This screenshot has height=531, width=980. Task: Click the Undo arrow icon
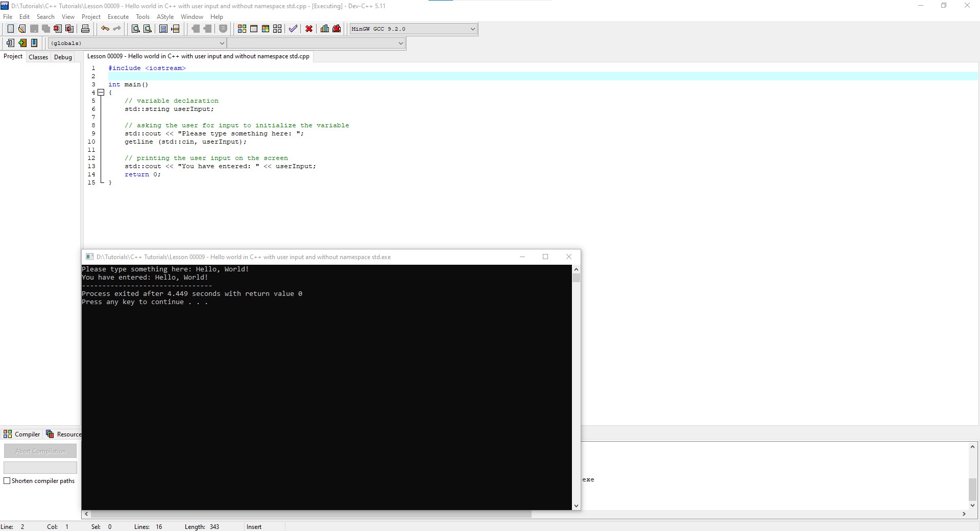click(105, 29)
